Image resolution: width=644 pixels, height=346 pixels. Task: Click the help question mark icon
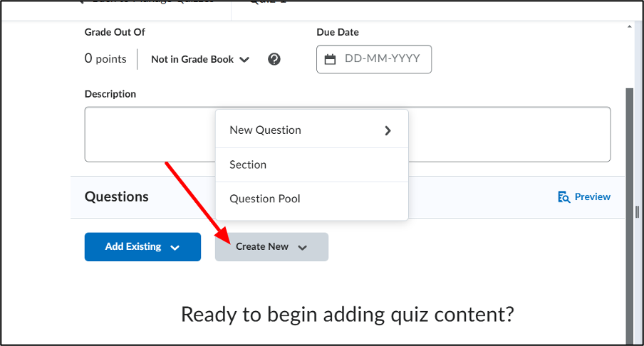click(x=274, y=60)
